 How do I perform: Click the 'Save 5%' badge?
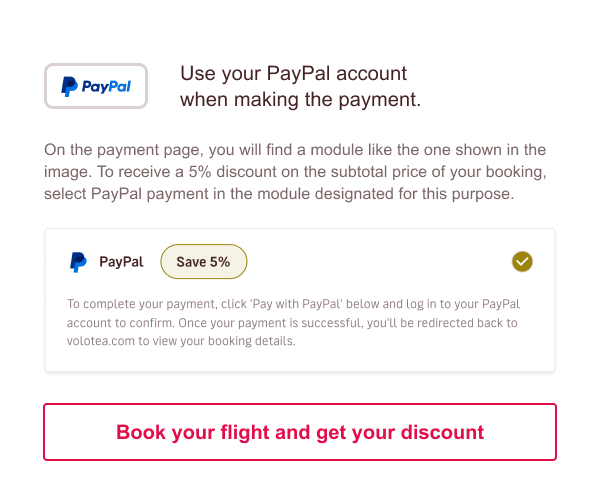203,262
